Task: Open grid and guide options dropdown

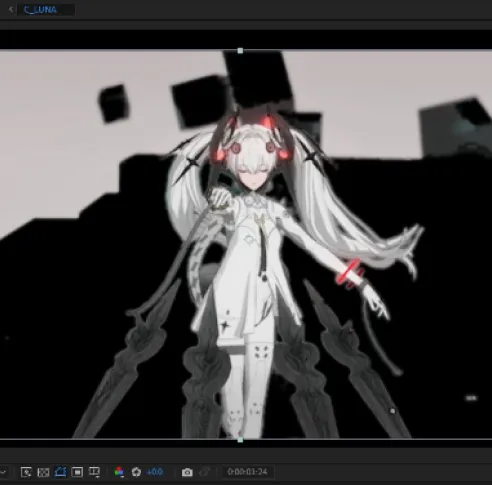Action: (94, 472)
